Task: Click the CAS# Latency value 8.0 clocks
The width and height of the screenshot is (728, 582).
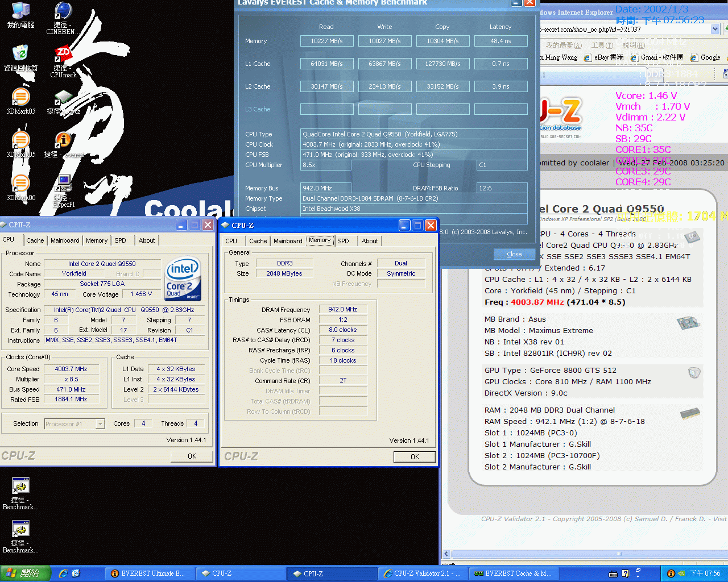Action: pos(342,330)
